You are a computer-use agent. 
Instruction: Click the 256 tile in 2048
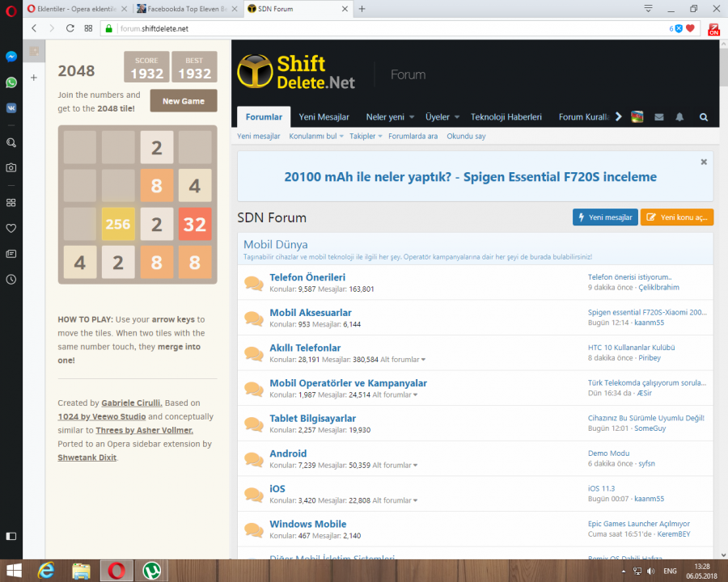coord(118,224)
